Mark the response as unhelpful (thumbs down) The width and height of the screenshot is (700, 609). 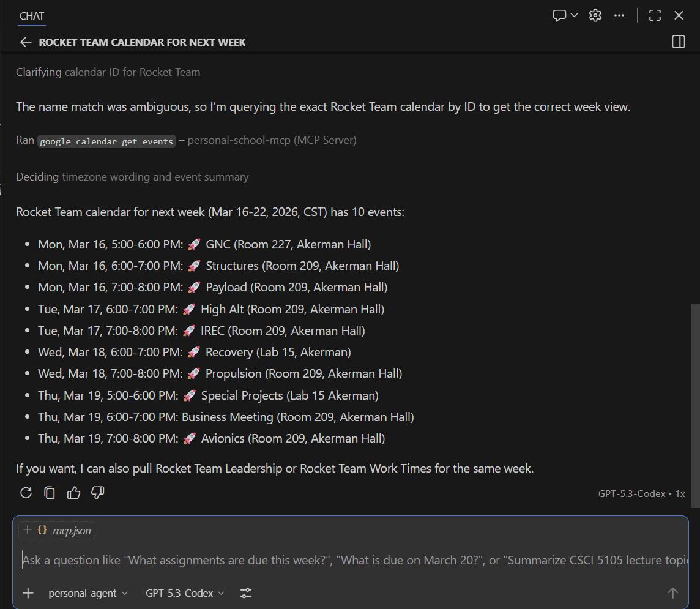(x=98, y=493)
